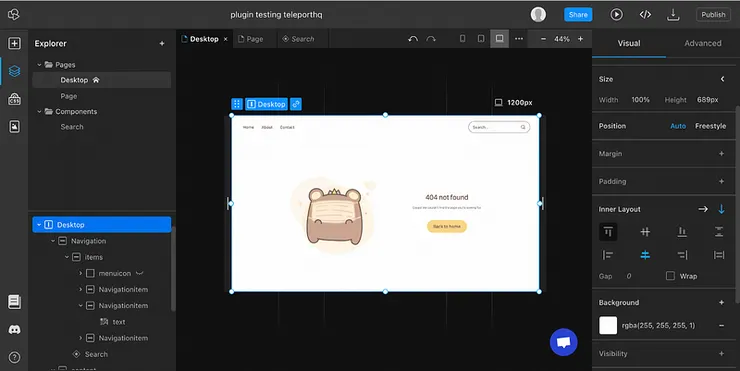This screenshot has height=371, width=740.
Task: Expand the menuicon layer
Action: 81,273
